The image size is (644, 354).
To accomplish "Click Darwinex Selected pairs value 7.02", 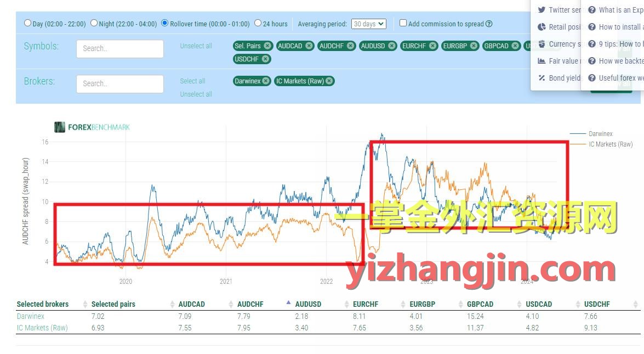I will click(98, 316).
